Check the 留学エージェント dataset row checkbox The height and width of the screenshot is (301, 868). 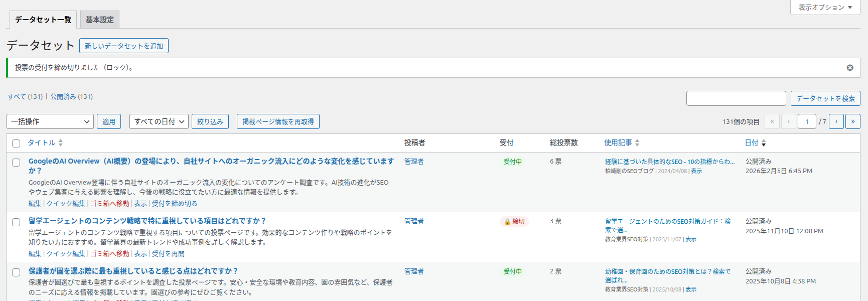tap(16, 222)
